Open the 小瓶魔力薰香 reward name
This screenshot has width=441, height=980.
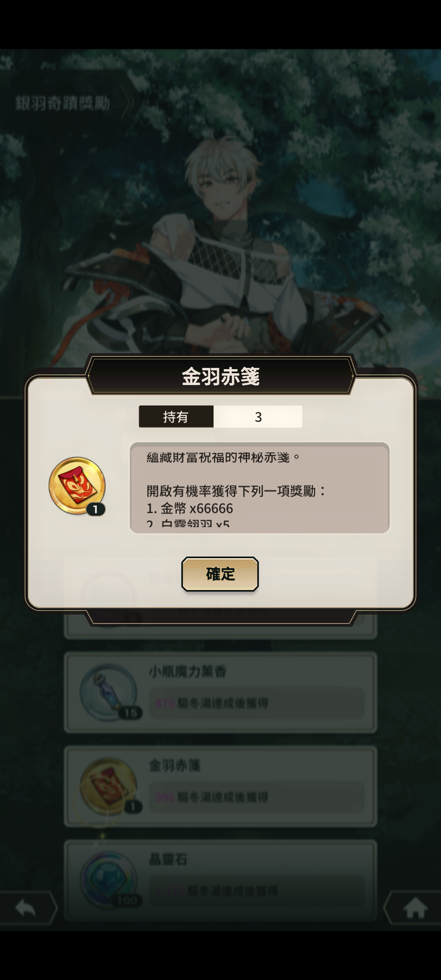click(x=187, y=671)
